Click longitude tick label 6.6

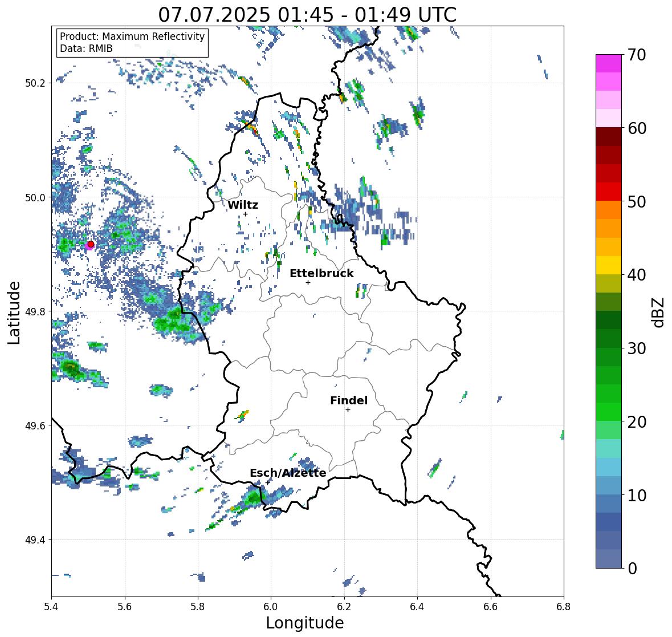point(490,607)
